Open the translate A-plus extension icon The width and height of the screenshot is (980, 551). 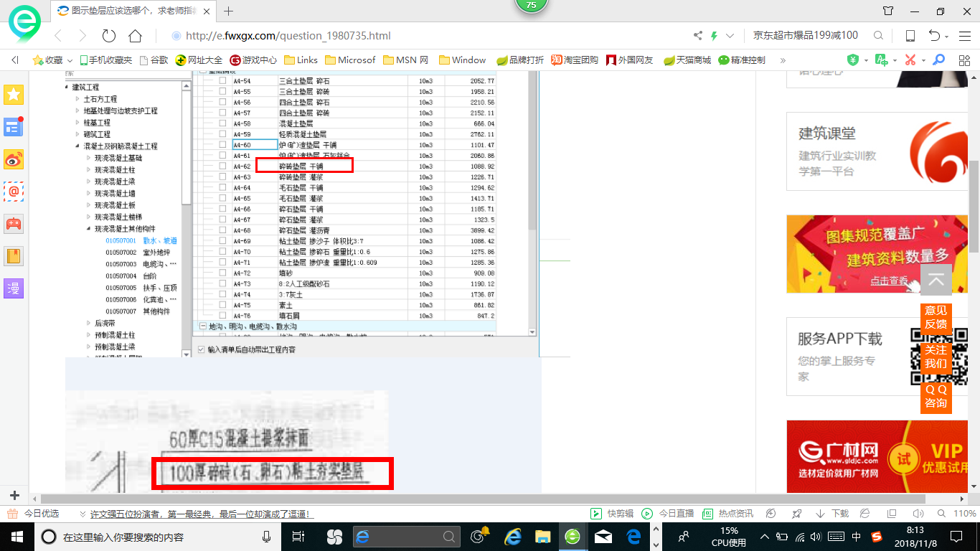click(881, 60)
